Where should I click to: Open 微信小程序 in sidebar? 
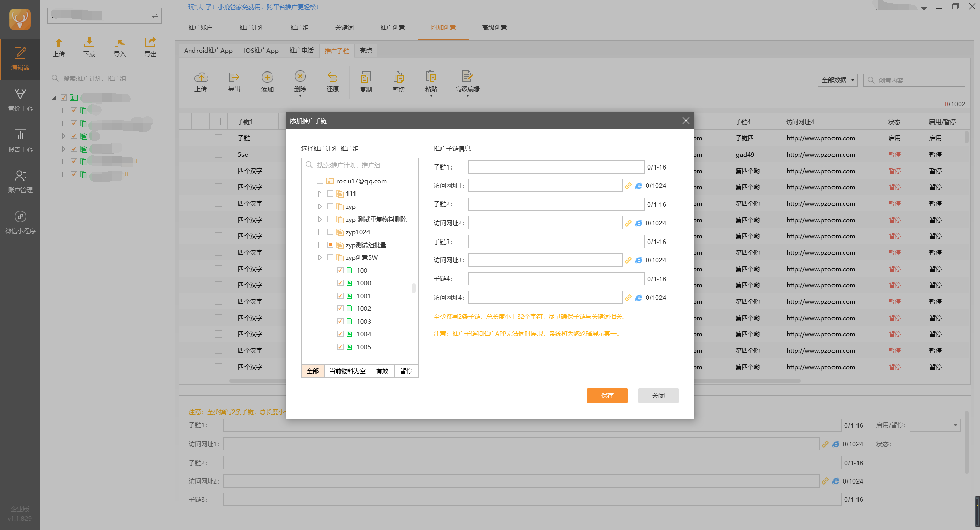[x=20, y=223]
